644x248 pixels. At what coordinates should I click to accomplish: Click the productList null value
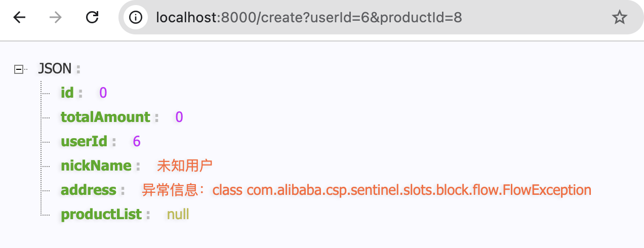[x=178, y=214]
